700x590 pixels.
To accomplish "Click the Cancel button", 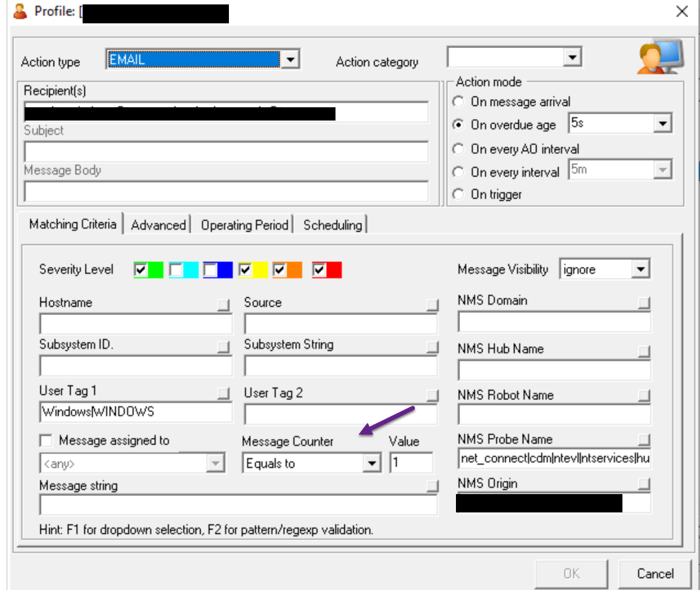I will (655, 574).
